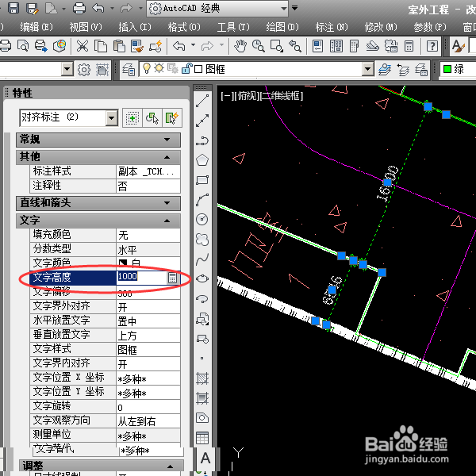Image resolution: width=476 pixels, height=476 pixels.
Task: Open the QuickCalc calculator toolbar icon
Action: point(409,46)
